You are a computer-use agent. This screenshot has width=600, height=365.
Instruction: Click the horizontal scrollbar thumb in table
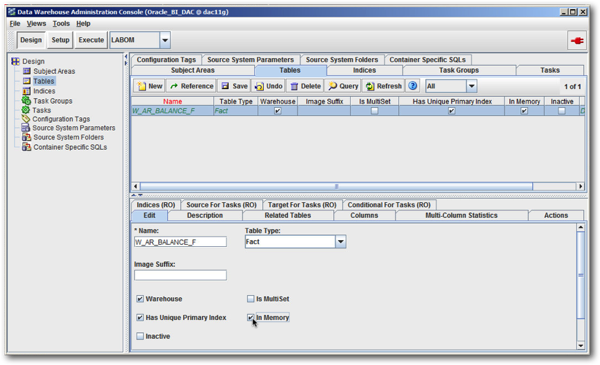(x=336, y=186)
